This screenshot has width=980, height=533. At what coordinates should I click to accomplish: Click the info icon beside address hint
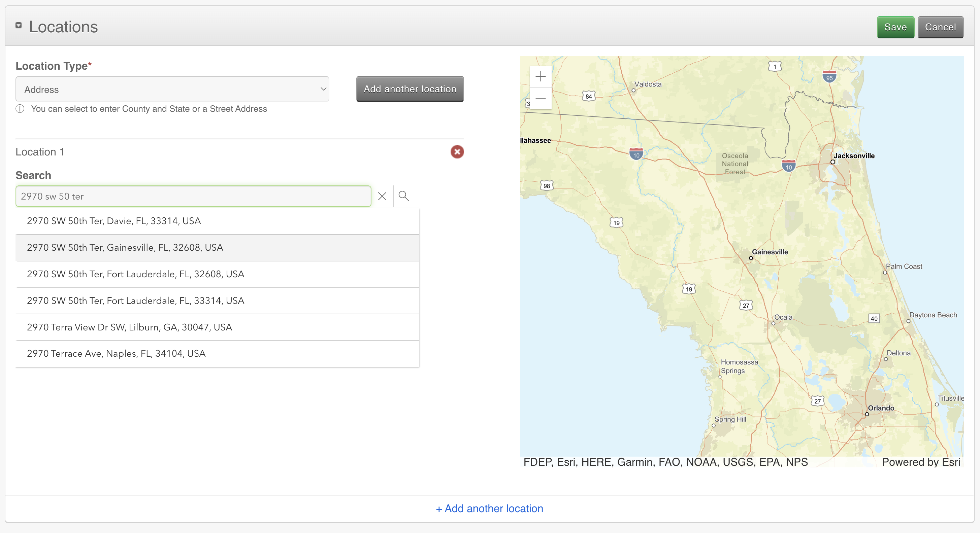[20, 109]
